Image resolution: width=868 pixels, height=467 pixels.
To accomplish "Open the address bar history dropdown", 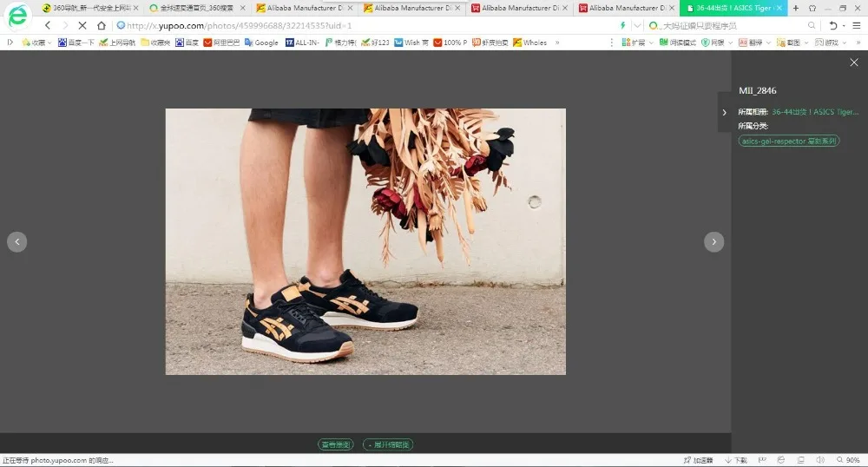I will tap(637, 25).
